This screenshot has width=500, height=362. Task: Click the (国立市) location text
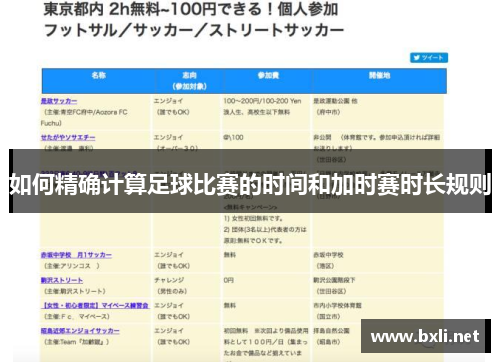328,316
